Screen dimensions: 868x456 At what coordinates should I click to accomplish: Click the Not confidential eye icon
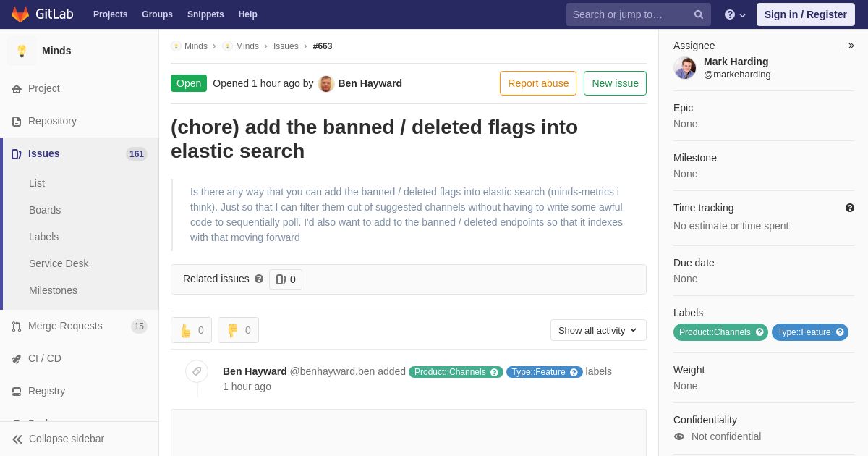coord(679,436)
